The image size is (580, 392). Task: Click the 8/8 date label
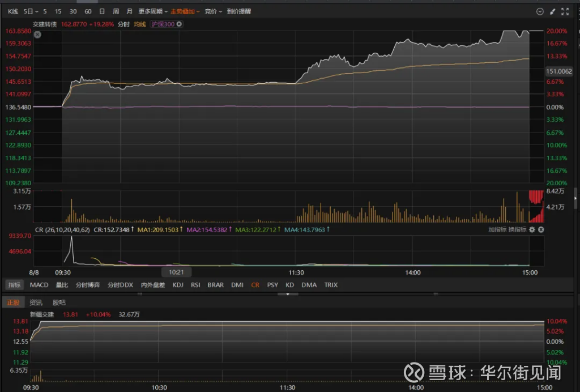click(34, 272)
